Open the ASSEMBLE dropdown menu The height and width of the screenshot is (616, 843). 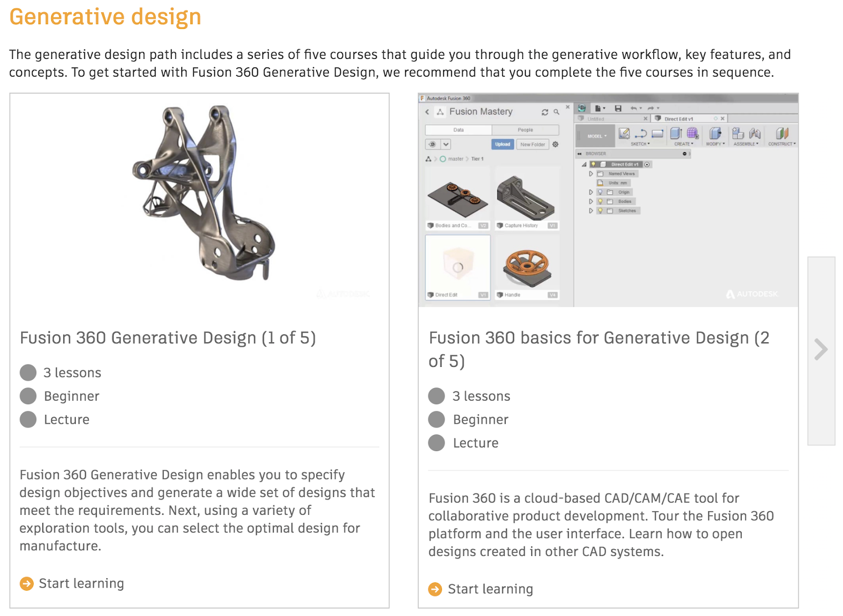[x=746, y=144]
